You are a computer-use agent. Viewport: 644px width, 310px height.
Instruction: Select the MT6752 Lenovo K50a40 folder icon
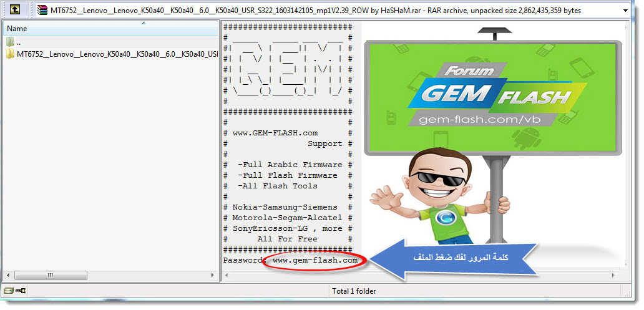click(10, 54)
